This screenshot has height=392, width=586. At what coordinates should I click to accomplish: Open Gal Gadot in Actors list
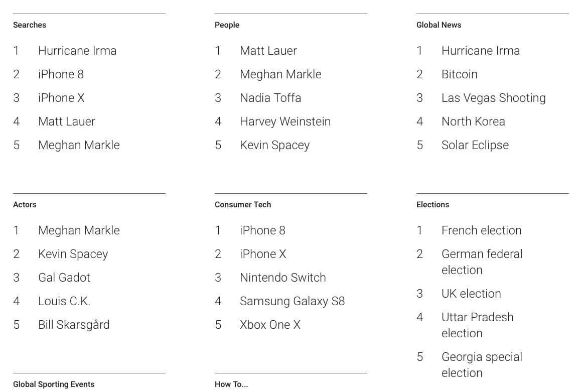tap(64, 277)
